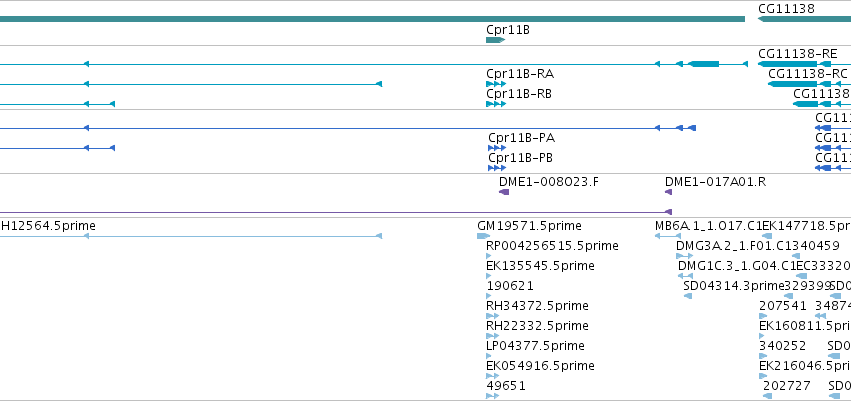Click the Cpr11B-PA protein glyph
The width and height of the screenshot is (851, 401).
(x=497, y=148)
